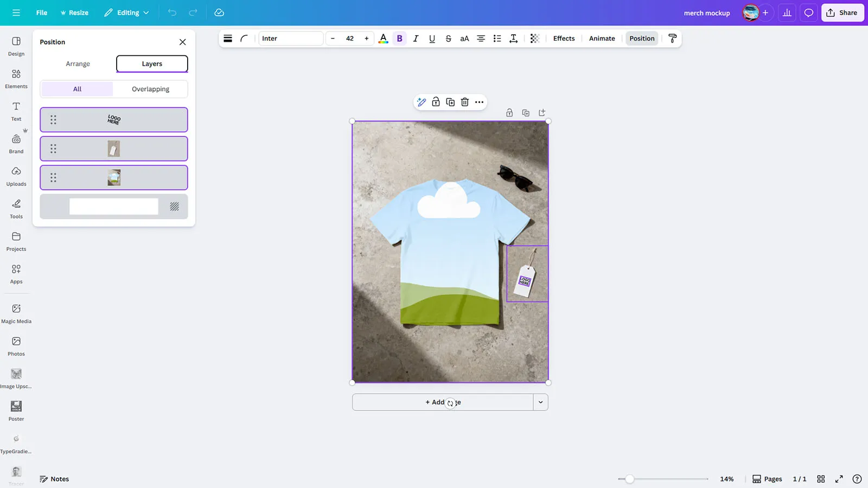Open the transparency checkerboard icon
Image resolution: width=868 pixels, height=488 pixels.
point(534,38)
